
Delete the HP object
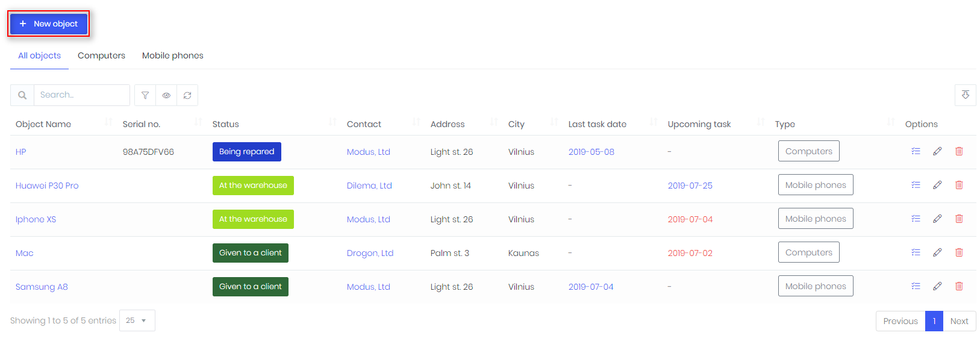tap(959, 151)
